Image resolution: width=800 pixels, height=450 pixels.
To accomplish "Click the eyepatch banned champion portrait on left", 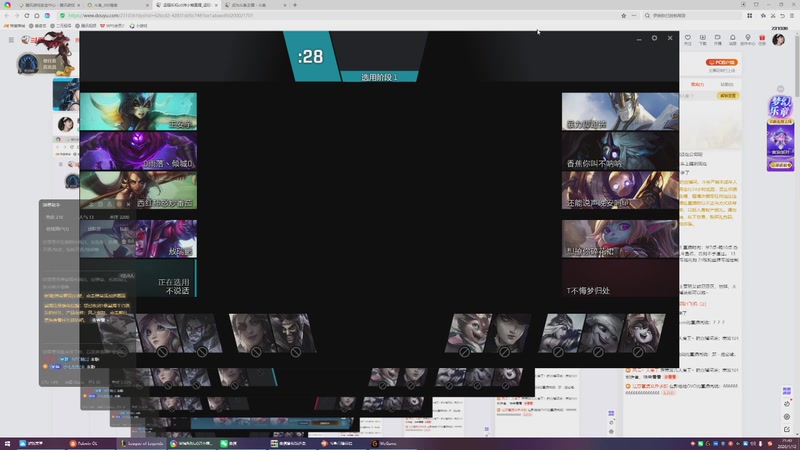I will [x=252, y=333].
